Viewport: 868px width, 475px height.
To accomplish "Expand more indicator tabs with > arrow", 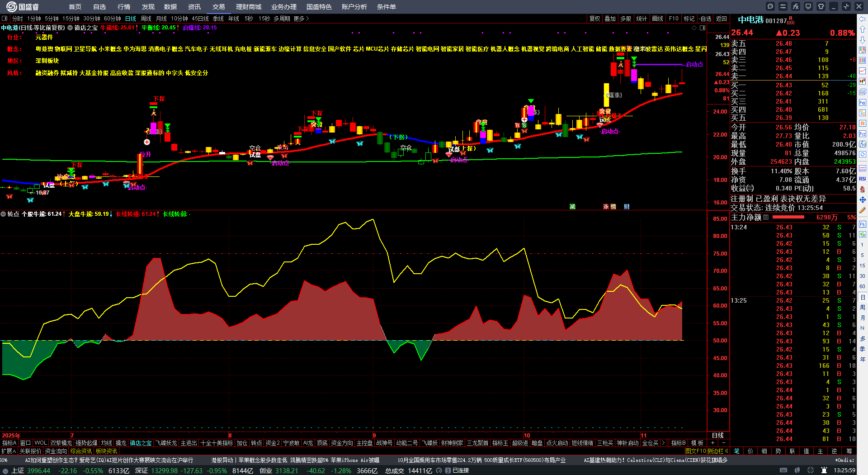I will click(x=663, y=443).
